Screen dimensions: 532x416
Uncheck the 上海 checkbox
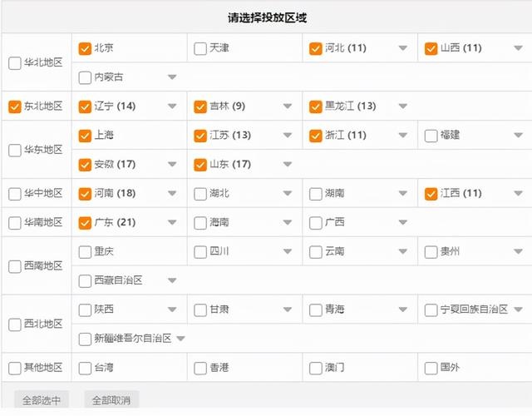(85, 136)
